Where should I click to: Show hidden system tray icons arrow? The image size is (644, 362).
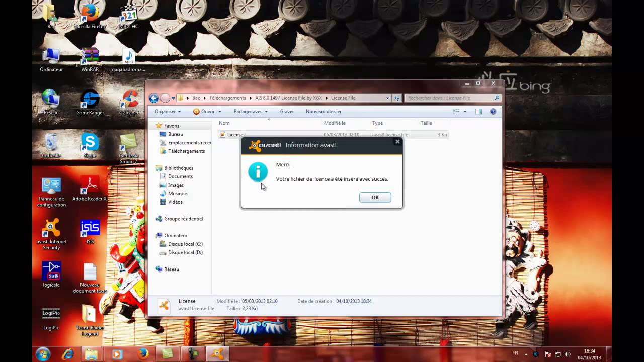coord(526,354)
